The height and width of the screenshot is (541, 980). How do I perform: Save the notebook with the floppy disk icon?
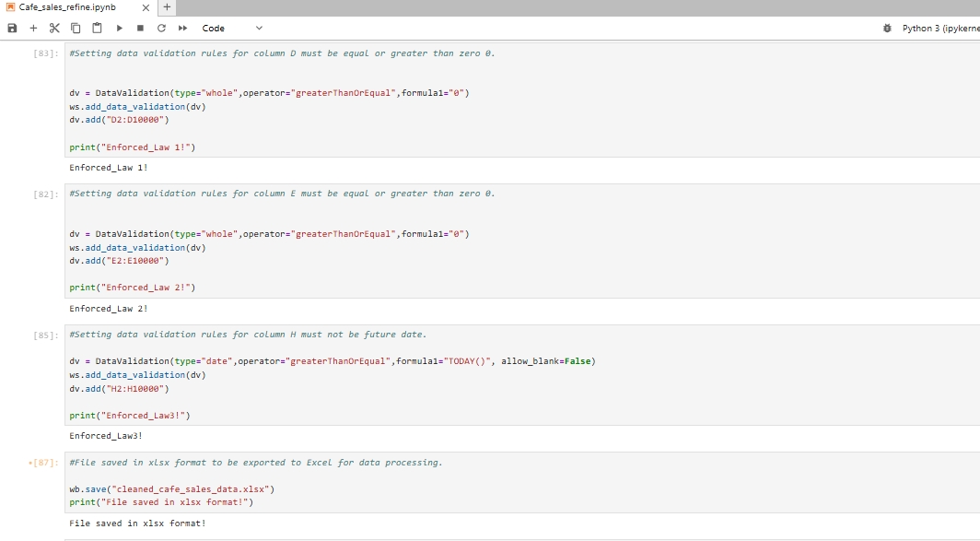[x=12, y=29]
